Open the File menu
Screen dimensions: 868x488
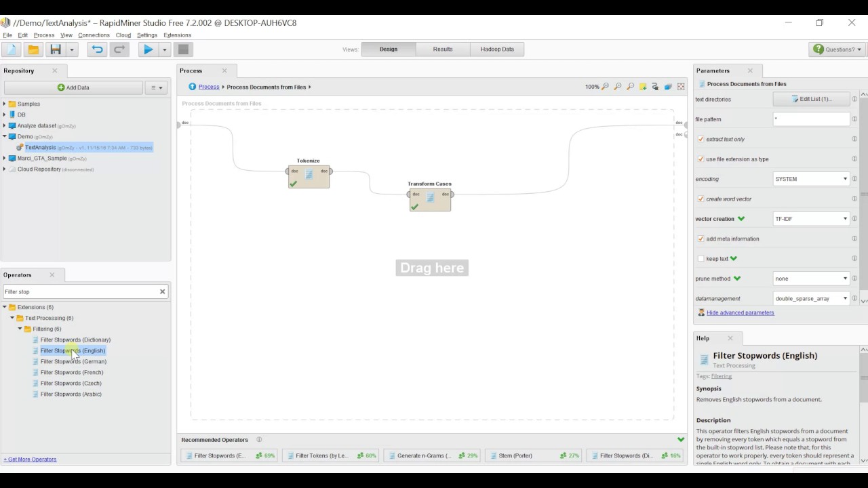click(7, 35)
